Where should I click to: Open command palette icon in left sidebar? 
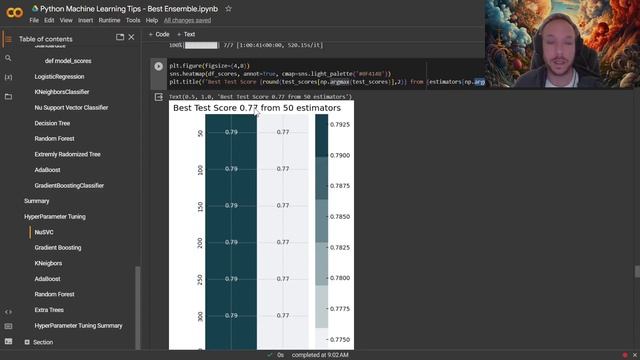(8, 327)
